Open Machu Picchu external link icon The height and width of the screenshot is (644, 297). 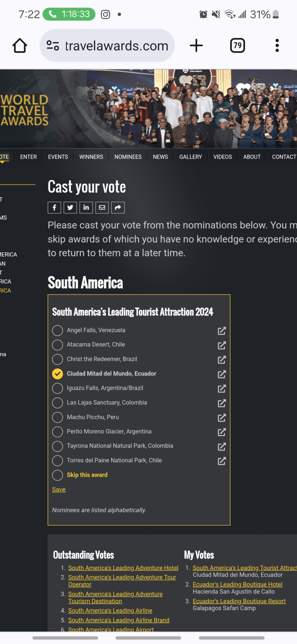tap(222, 418)
